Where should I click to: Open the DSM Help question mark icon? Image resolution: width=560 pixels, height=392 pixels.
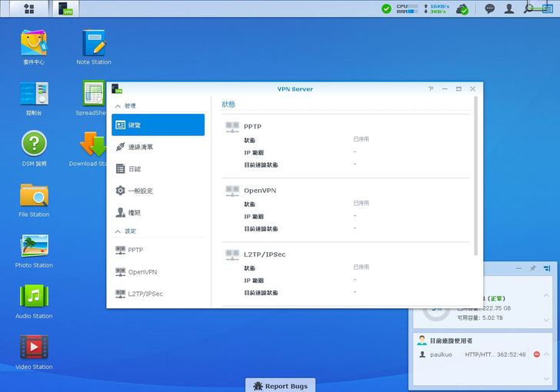[34, 143]
